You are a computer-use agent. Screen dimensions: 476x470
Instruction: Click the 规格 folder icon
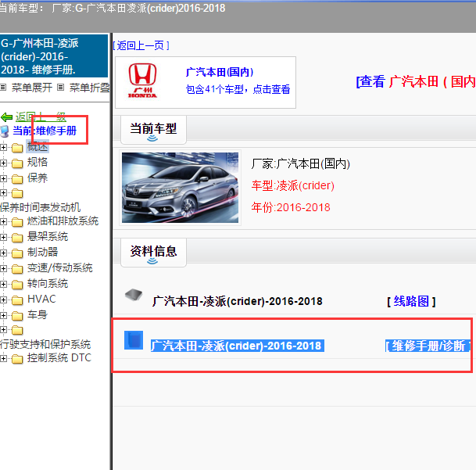pyautogui.click(x=17, y=163)
